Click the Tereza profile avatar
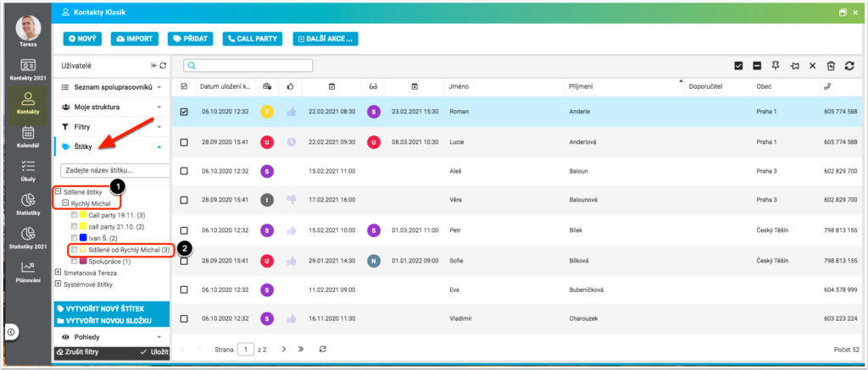This screenshot has height=370, width=868. tap(29, 27)
